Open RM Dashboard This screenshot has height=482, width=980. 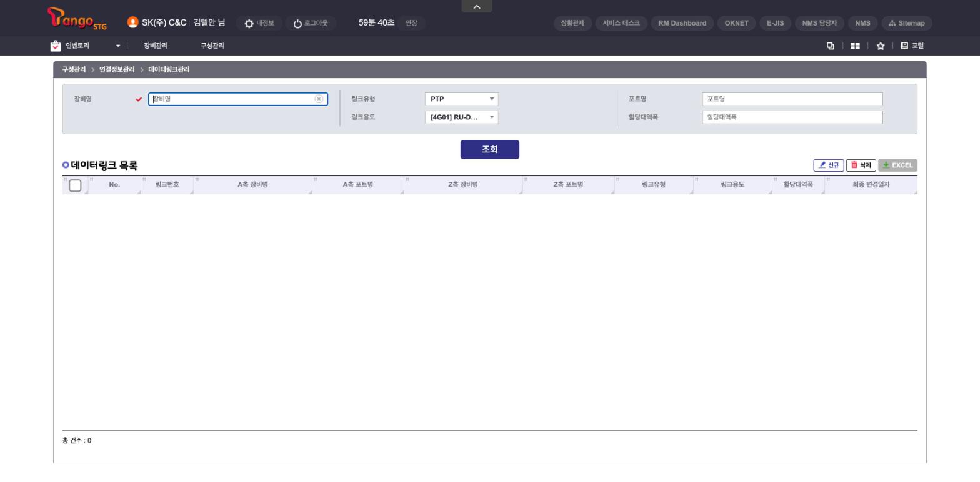click(682, 23)
